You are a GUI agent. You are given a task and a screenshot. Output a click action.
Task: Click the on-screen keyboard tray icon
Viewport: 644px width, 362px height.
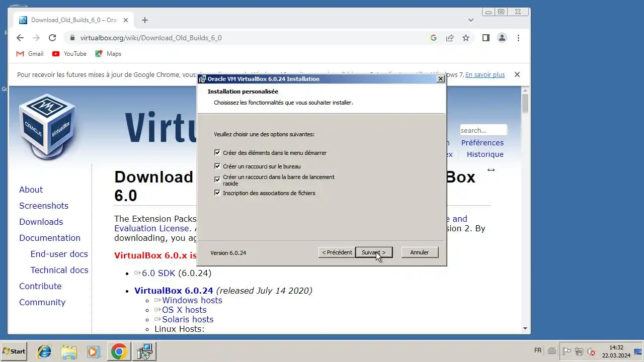pos(552,351)
